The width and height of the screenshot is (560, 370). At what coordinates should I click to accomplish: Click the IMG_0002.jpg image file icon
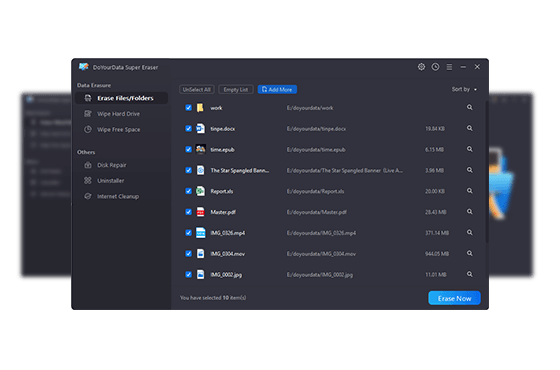(200, 274)
